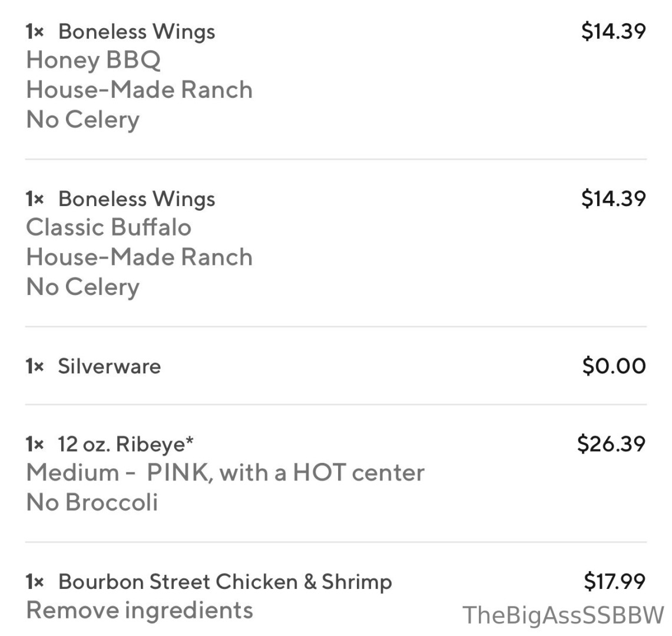The width and height of the screenshot is (672, 636).
Task: Click No Celery on the Honey BBQ wings
Action: 83,120
